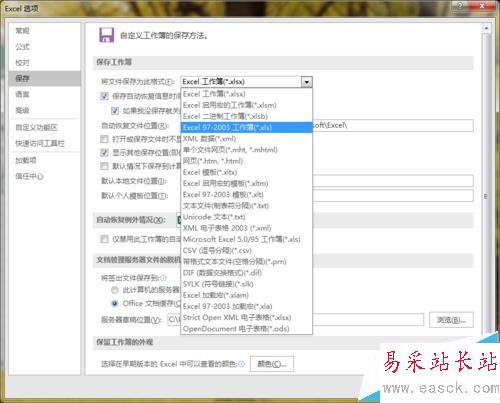The width and height of the screenshot is (500, 403).
Task: Select 此计算机的服务器 radio button
Action: click(115, 290)
